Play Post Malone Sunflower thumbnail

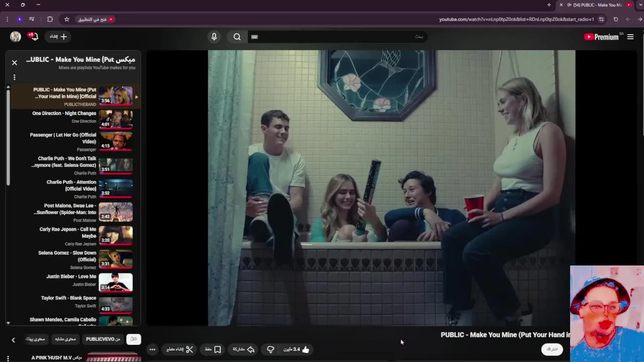pyautogui.click(x=116, y=212)
